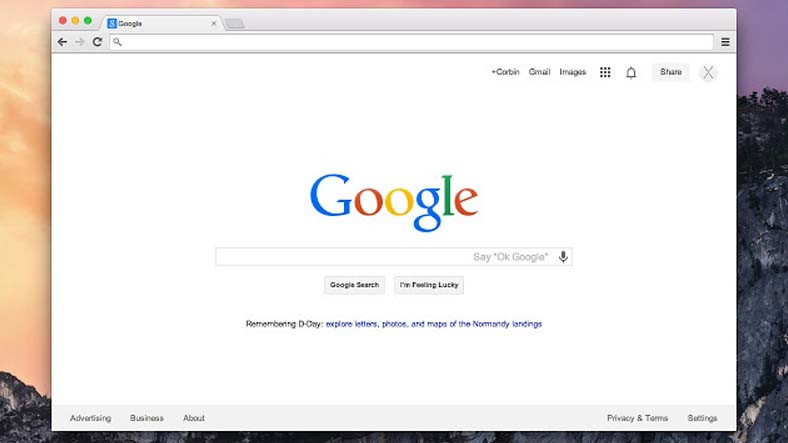This screenshot has width=788, height=443.
Task: Maximize the window with the green button
Action: [87, 21]
